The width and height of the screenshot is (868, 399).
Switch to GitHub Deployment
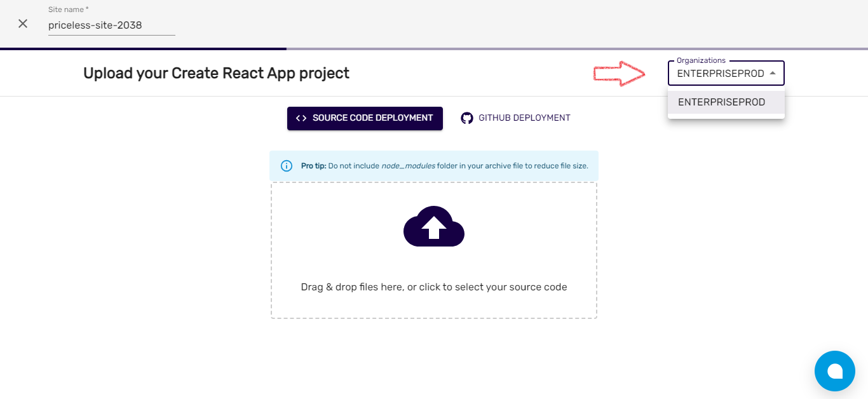coord(516,118)
